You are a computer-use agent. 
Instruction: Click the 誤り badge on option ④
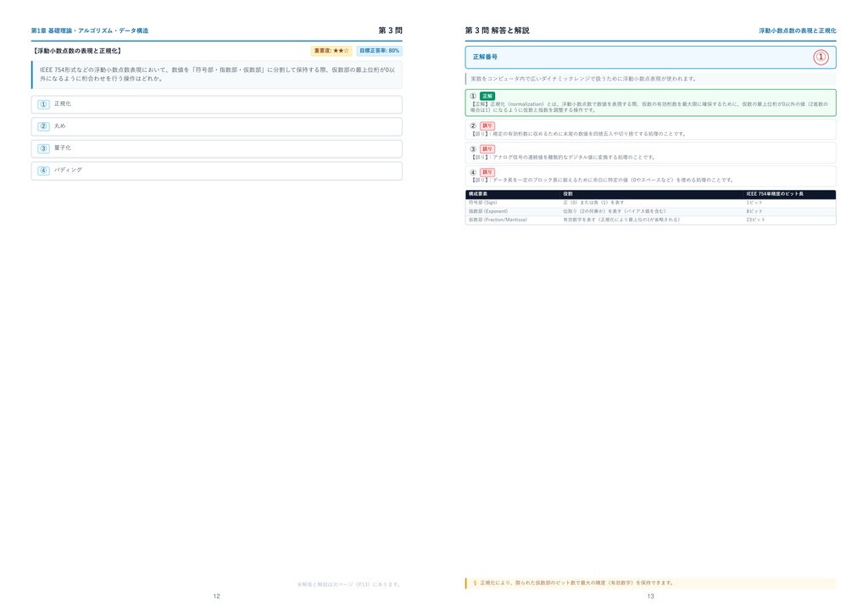(x=487, y=172)
